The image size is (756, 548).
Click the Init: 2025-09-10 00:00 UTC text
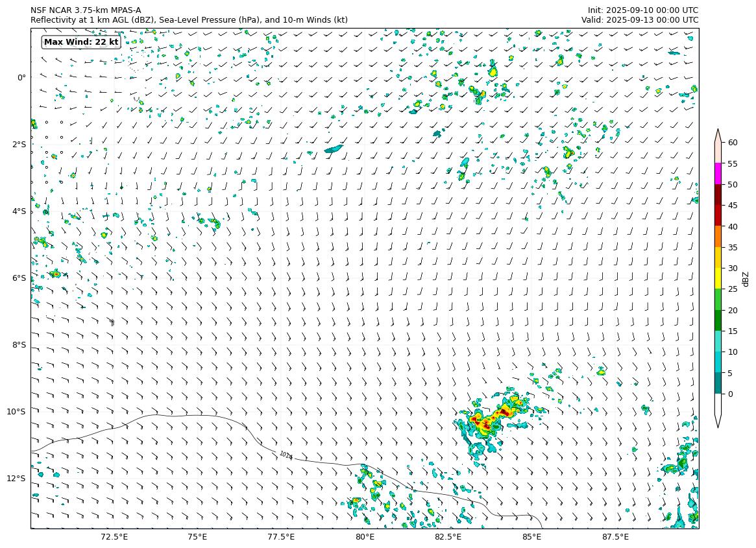coord(643,10)
